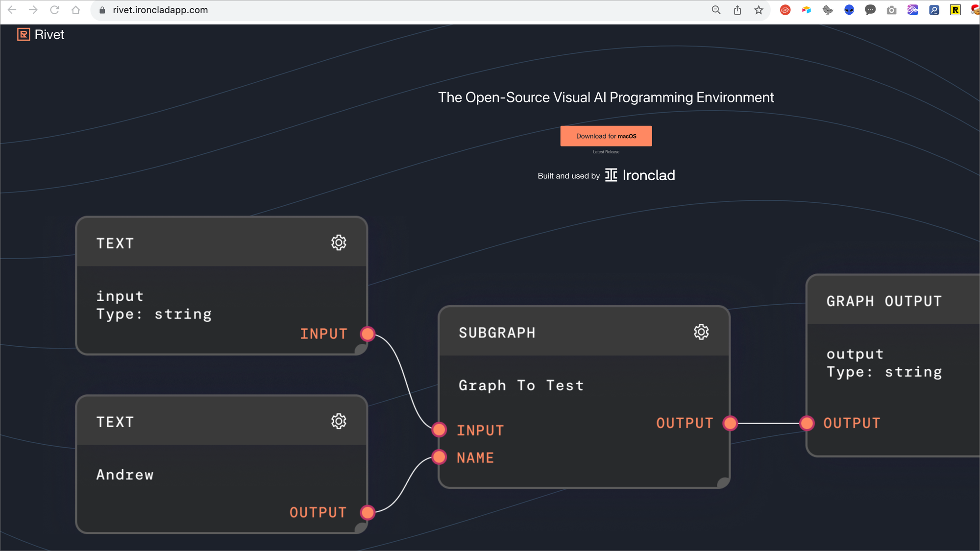Click the page headline about Visual AI Programming
Screen dimensions: 980x551
606,97
